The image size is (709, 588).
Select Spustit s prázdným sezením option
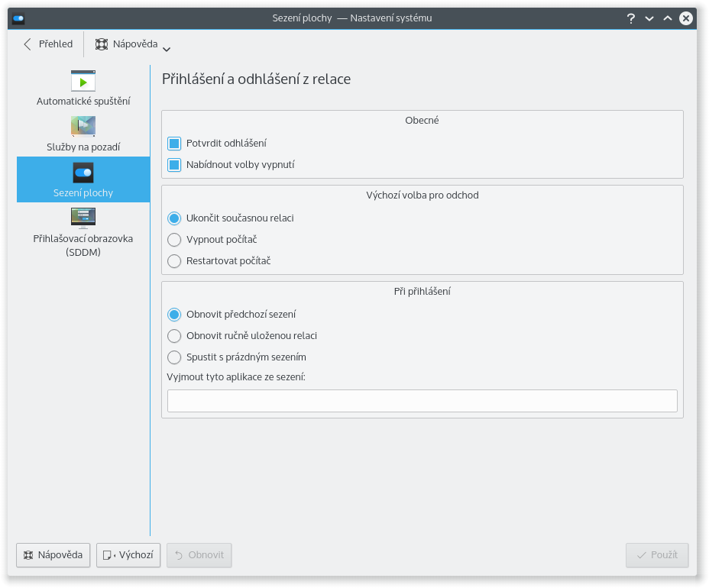(x=174, y=357)
